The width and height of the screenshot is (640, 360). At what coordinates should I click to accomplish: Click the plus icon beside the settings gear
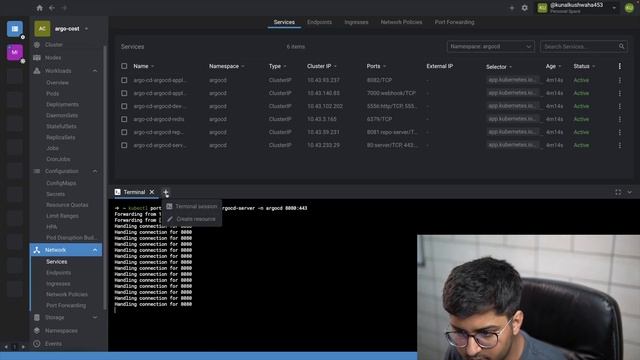coord(511,8)
